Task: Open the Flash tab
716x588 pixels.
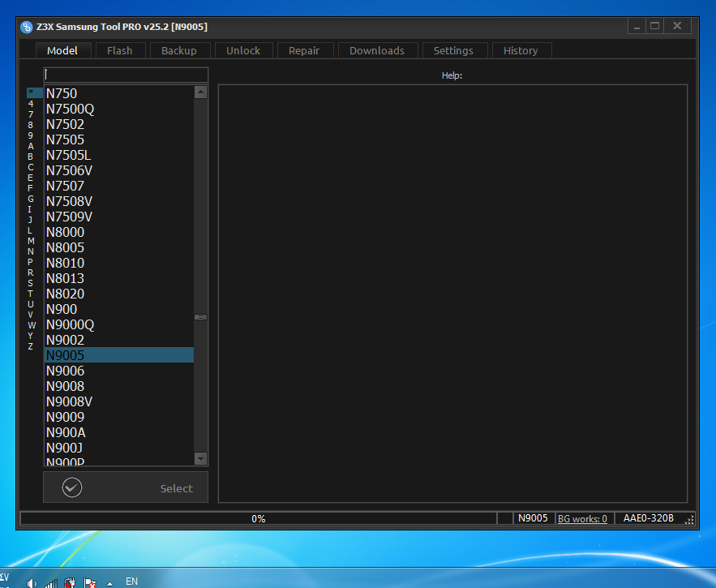Action: [120, 51]
